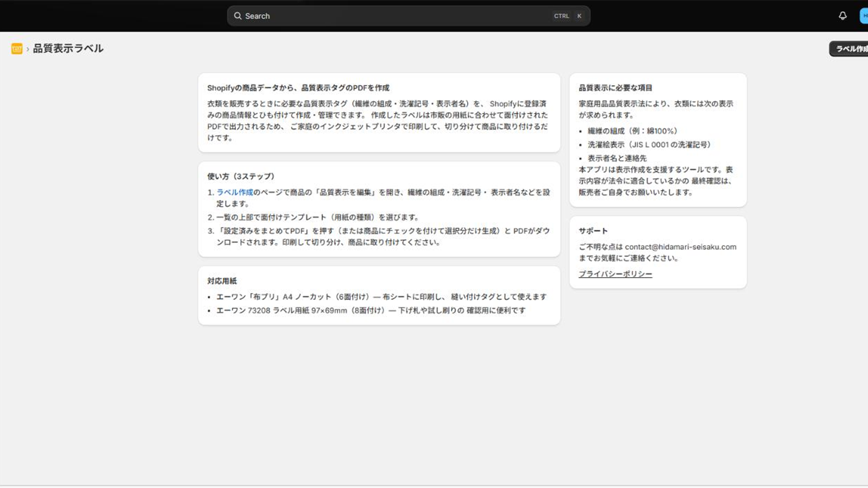This screenshot has width=868, height=488.
Task: Open the ラベル作成 link in step 1
Action: coord(235,192)
